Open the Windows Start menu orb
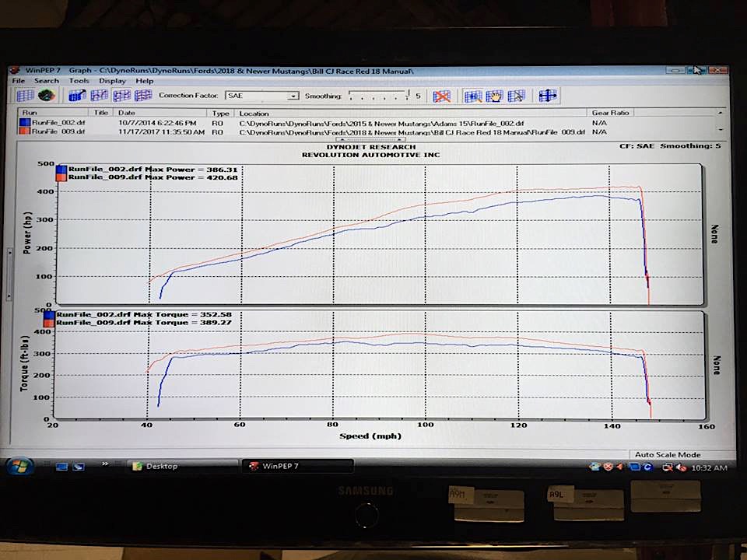The width and height of the screenshot is (747, 560). coord(19,466)
